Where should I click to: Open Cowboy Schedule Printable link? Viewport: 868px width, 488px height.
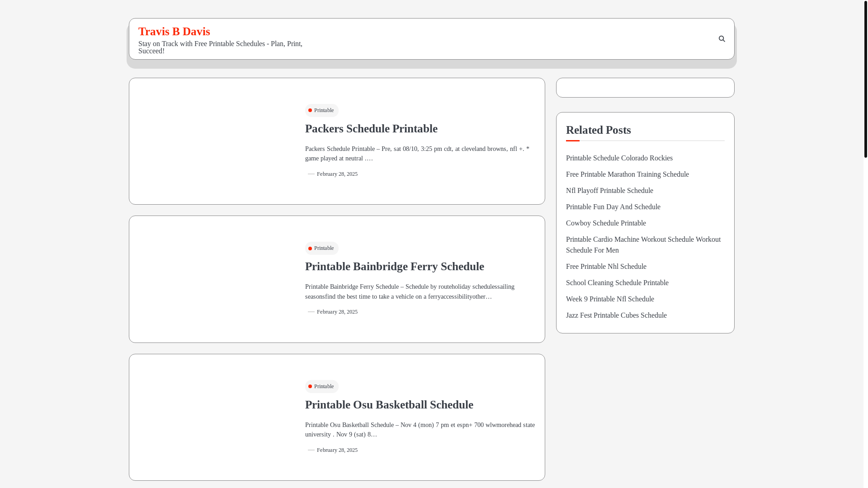pos(606,223)
